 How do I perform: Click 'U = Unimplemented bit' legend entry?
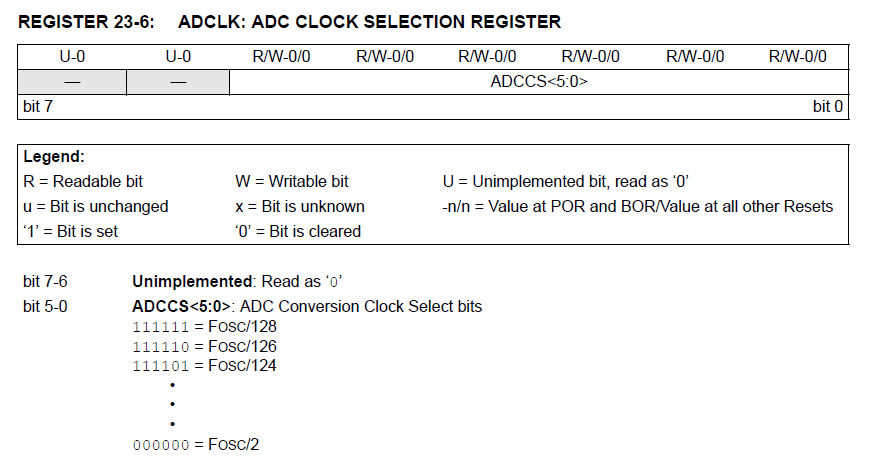point(566,181)
